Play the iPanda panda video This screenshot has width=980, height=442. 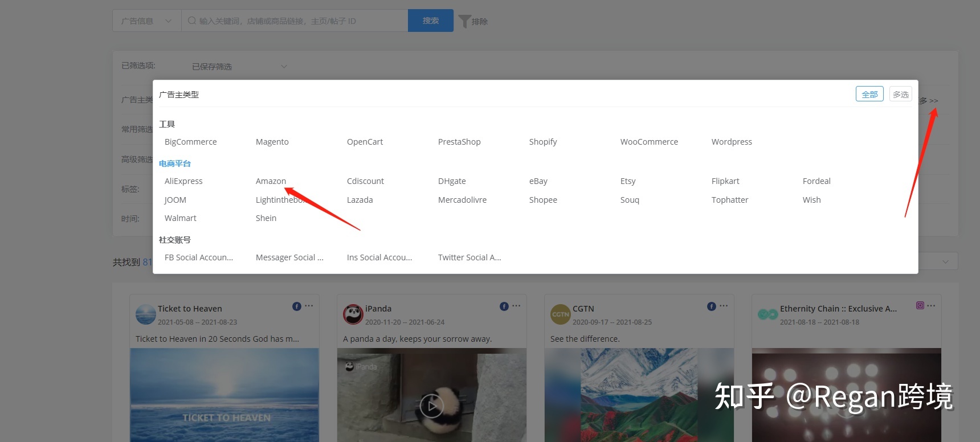[431, 406]
